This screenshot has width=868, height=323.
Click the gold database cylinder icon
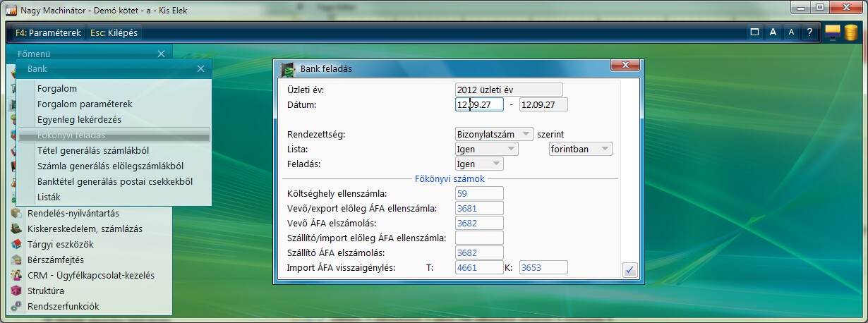tap(850, 32)
